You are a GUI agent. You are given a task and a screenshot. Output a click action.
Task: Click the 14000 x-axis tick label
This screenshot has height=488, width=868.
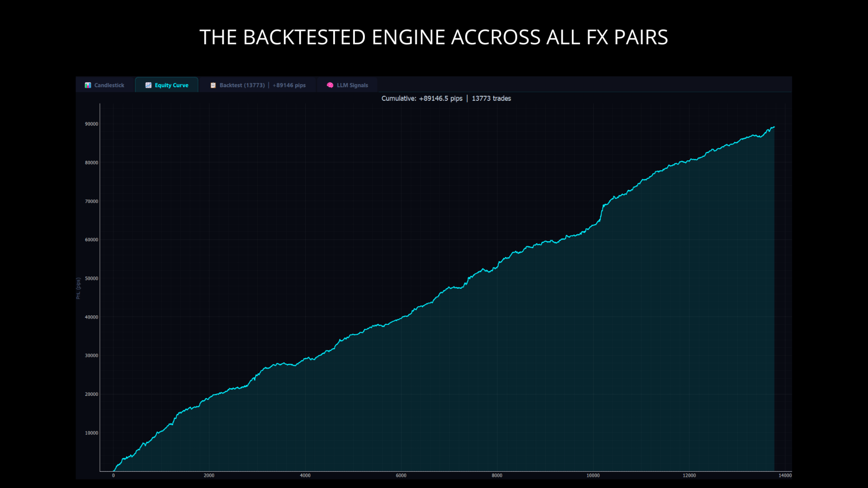pyautogui.click(x=785, y=475)
